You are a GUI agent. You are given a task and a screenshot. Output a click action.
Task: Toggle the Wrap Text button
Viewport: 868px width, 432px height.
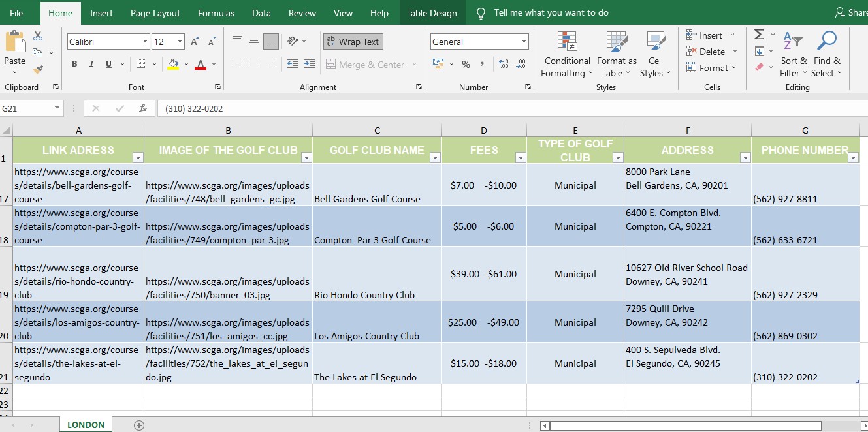(353, 42)
